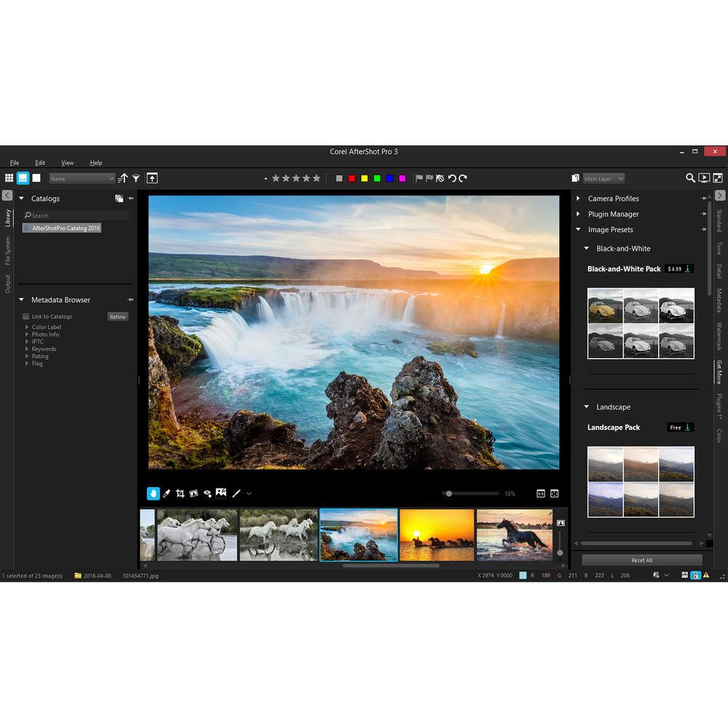Open search with the magnifier icon top right
The image size is (728, 728).
pos(690,178)
